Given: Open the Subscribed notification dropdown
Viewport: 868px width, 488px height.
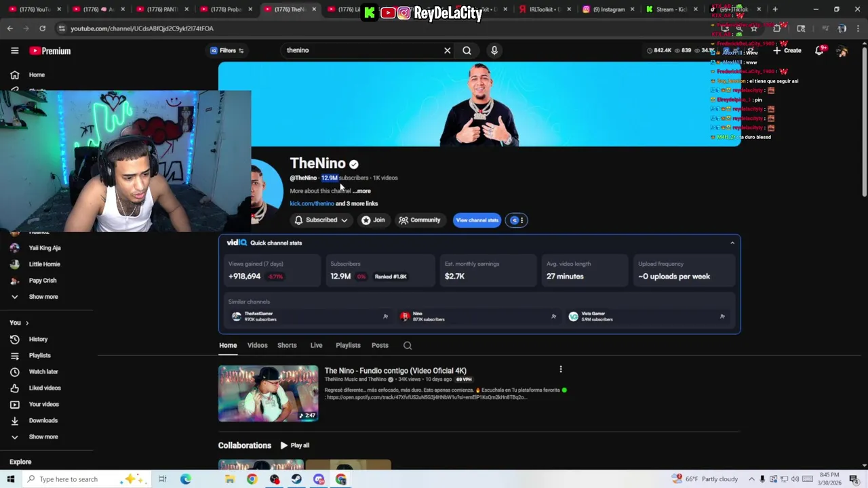Looking at the screenshot, I should [321, 220].
